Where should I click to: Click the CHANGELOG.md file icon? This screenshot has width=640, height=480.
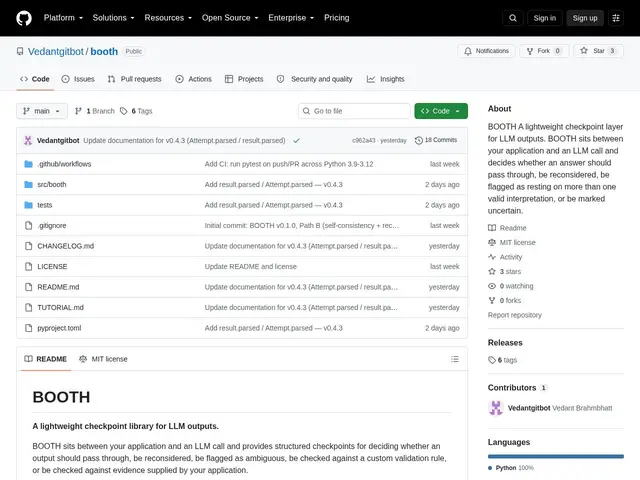pos(28,246)
